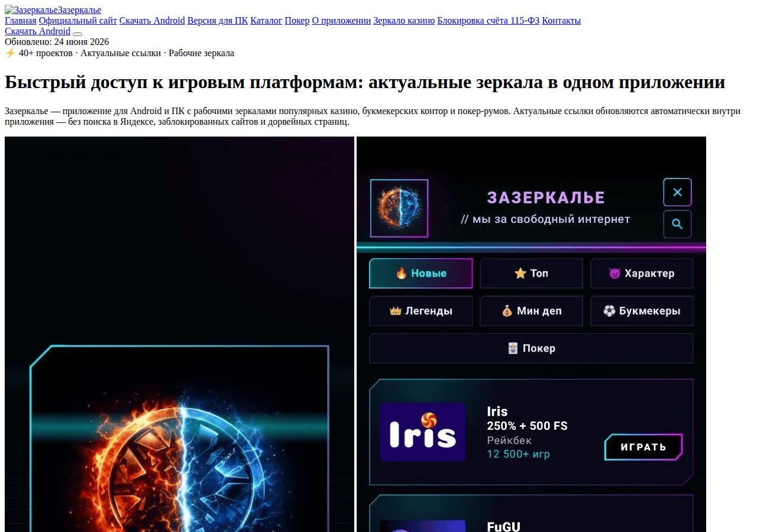This screenshot has height=532, width=757.
Task: Select the Новые tab
Action: (x=421, y=273)
